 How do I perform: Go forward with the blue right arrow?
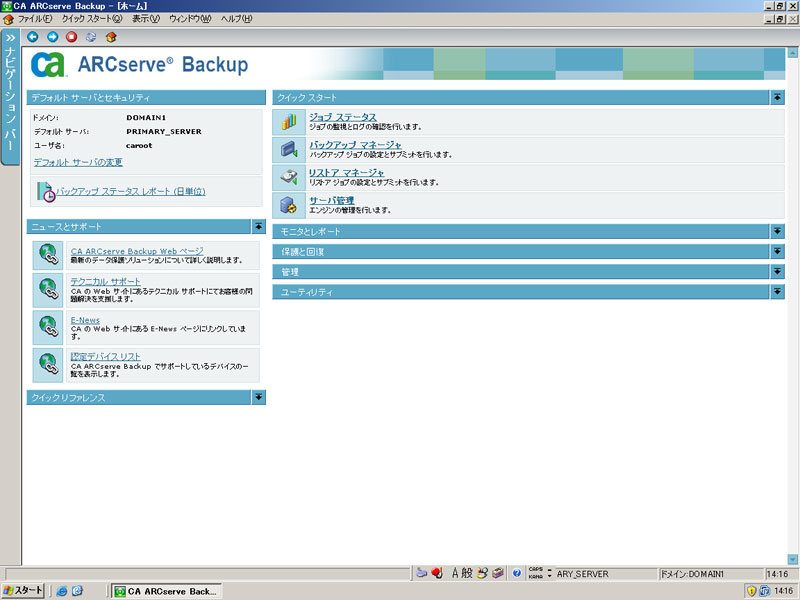point(53,37)
